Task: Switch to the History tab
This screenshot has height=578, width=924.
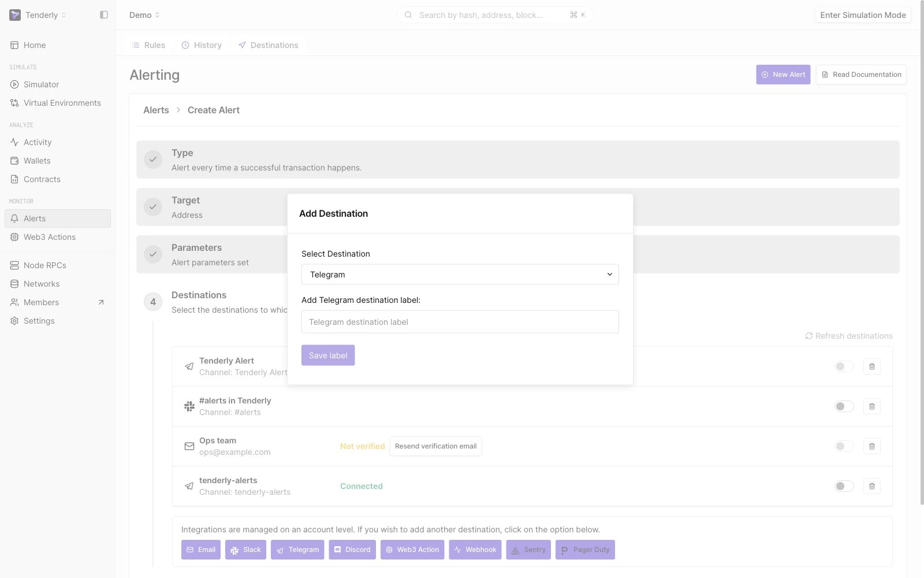Action: [x=202, y=45]
